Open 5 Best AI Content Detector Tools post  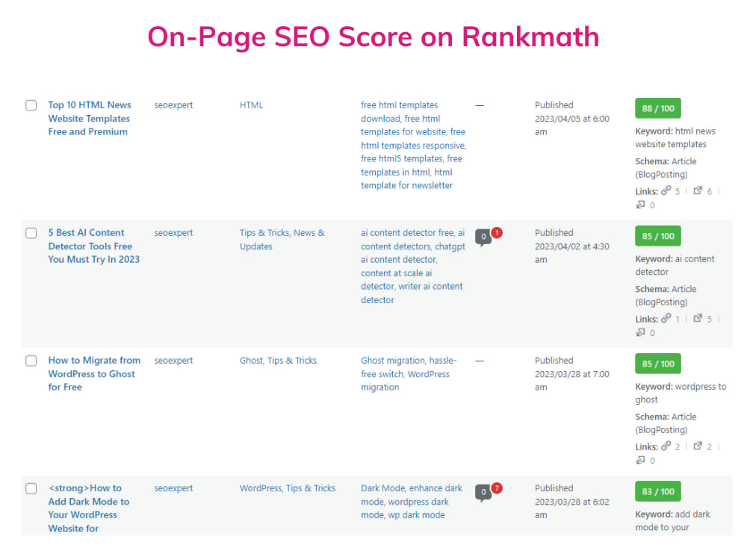(94, 246)
